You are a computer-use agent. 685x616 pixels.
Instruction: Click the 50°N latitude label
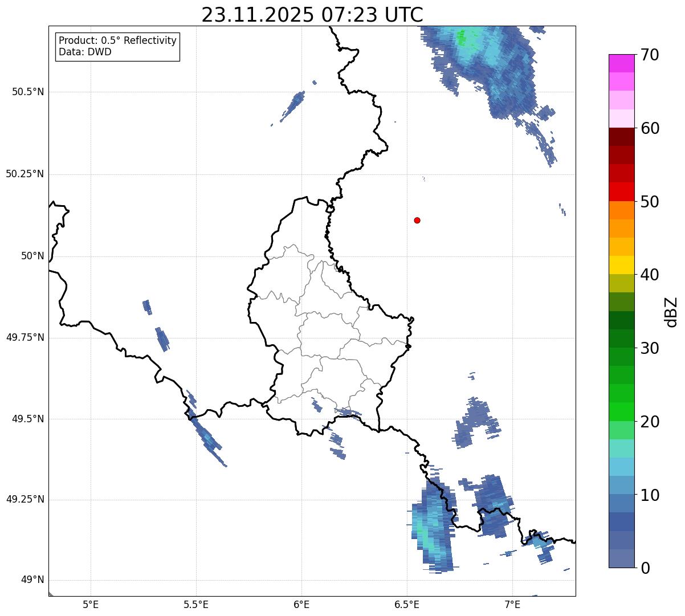coord(32,256)
